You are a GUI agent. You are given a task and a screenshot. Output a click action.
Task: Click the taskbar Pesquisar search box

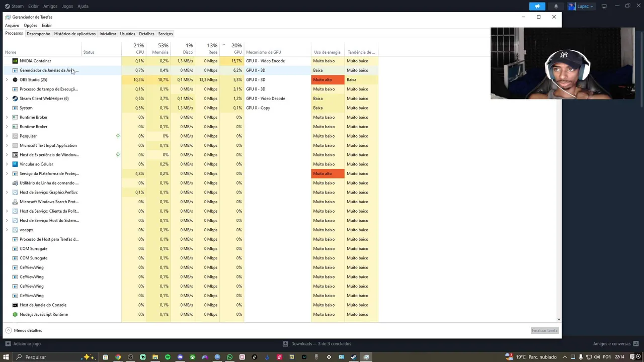(x=54, y=357)
